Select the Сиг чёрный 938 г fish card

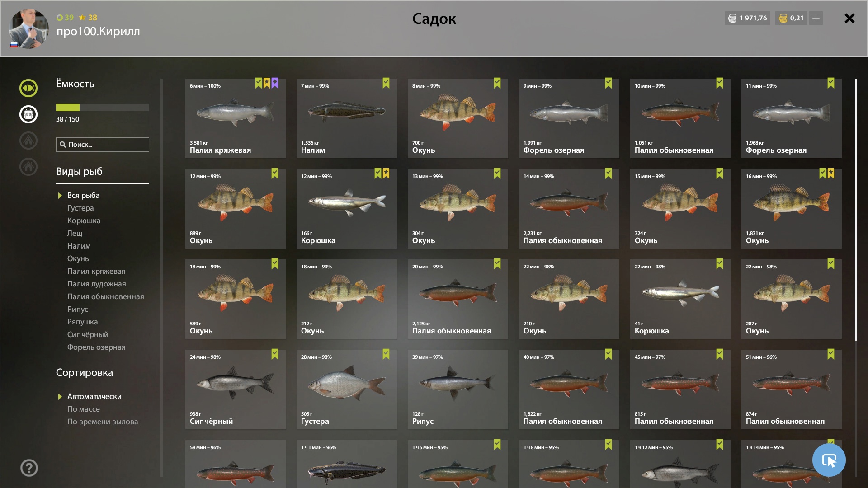236,389
